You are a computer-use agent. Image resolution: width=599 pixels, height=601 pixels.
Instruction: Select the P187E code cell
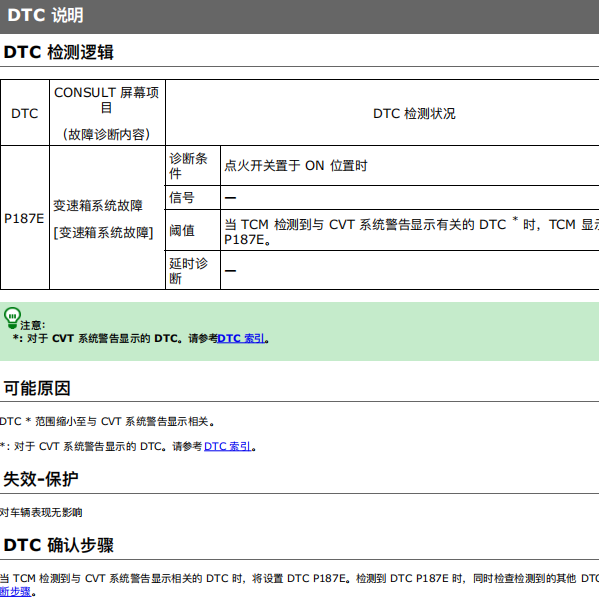24,218
